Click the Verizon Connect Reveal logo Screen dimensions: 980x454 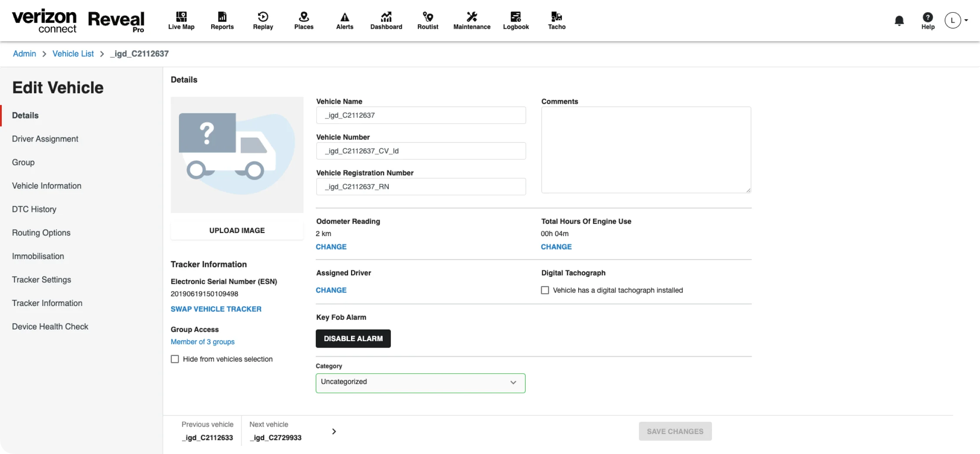[78, 20]
